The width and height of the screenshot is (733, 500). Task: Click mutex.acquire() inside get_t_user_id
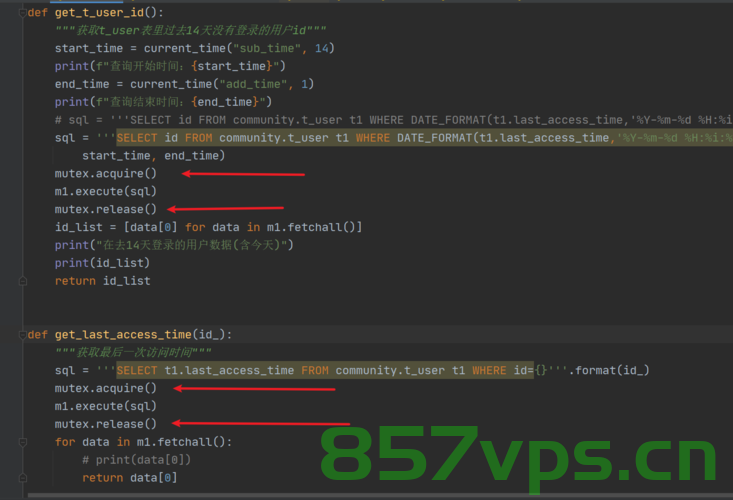(x=106, y=173)
